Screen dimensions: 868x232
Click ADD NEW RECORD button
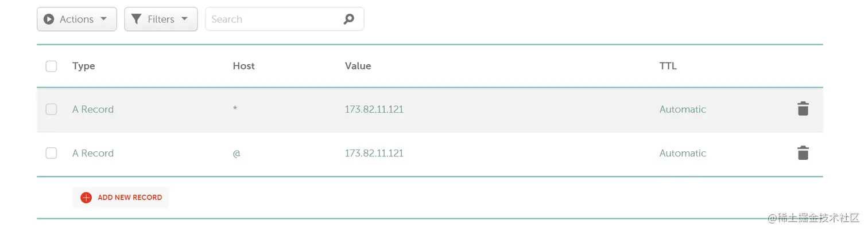[121, 198]
